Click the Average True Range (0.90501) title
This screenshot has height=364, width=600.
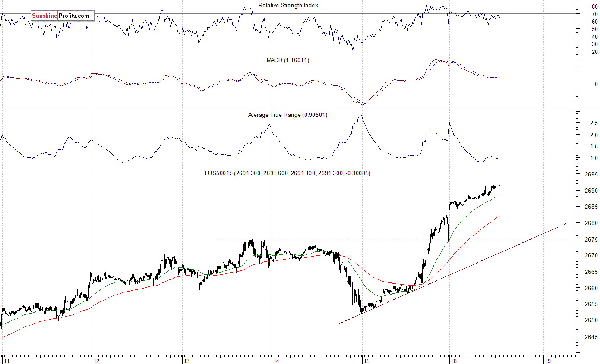(288, 115)
